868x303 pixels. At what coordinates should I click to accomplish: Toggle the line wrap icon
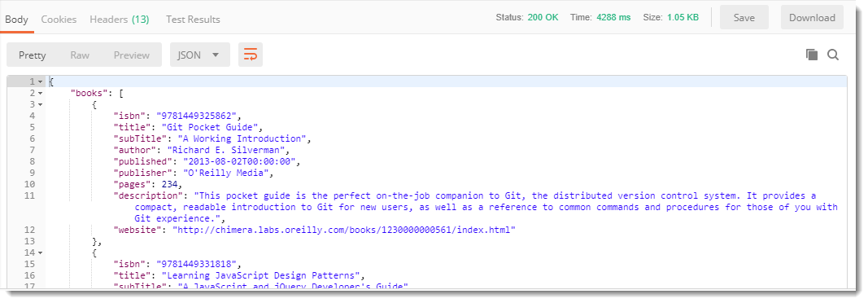click(x=251, y=55)
